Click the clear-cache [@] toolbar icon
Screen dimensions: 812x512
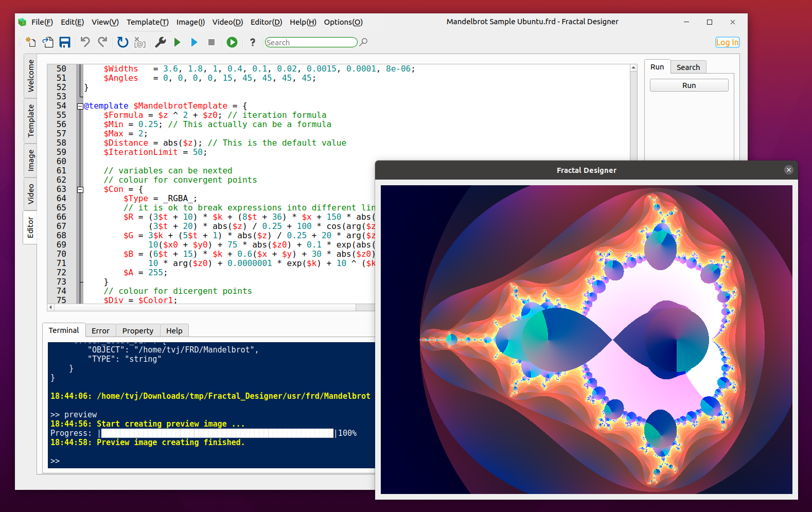(139, 42)
